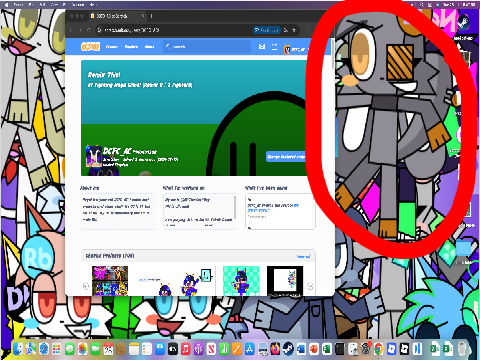Viewport: 480px width, 360px height.
Task: Click the About me text box
Action: [x=118, y=211]
